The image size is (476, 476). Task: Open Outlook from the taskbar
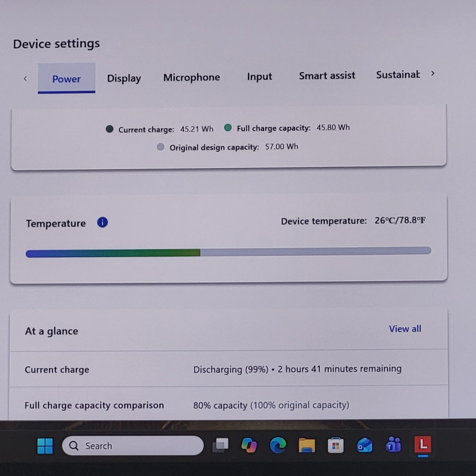click(365, 445)
